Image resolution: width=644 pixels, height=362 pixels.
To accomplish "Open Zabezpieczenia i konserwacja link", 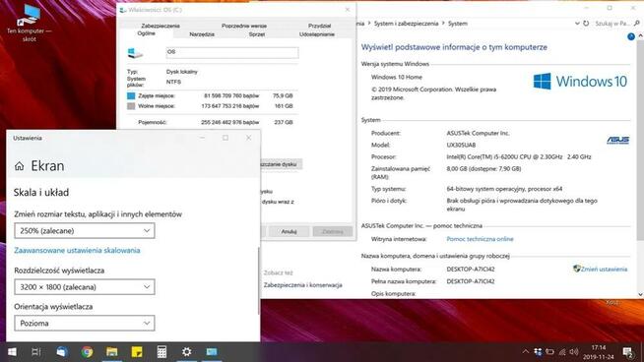I will (x=302, y=285).
